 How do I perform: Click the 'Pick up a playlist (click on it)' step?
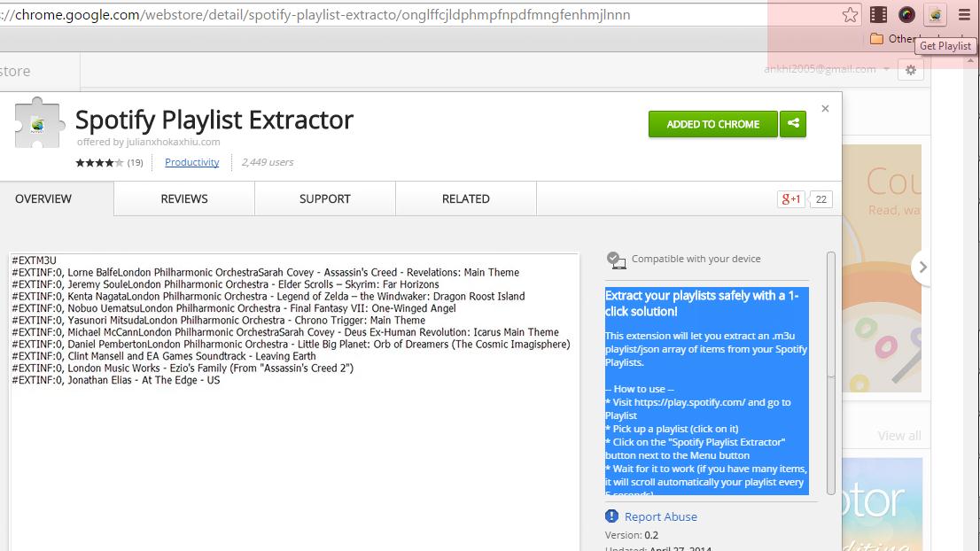[672, 429]
